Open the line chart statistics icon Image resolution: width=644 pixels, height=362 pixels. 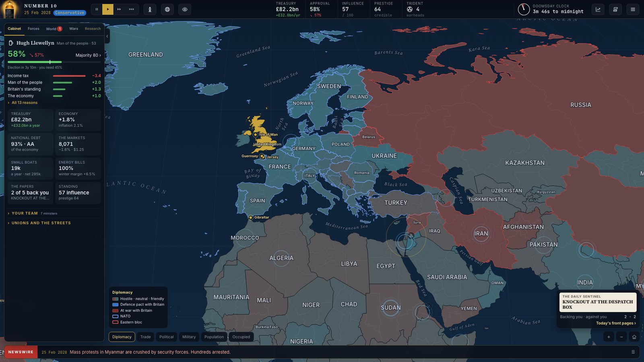tap(598, 9)
